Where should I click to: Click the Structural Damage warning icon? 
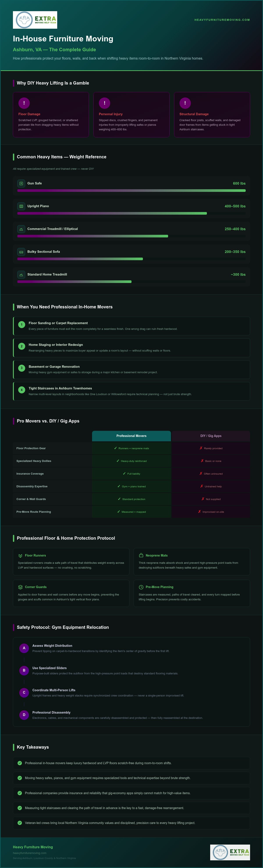[185, 103]
